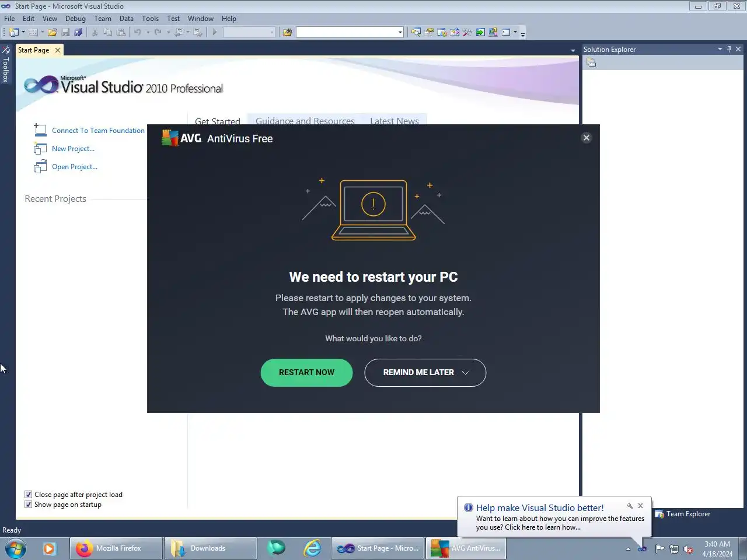Open the Toolbox using crossed-tools toolbar icon
The width and height of the screenshot is (747, 560).
467,32
